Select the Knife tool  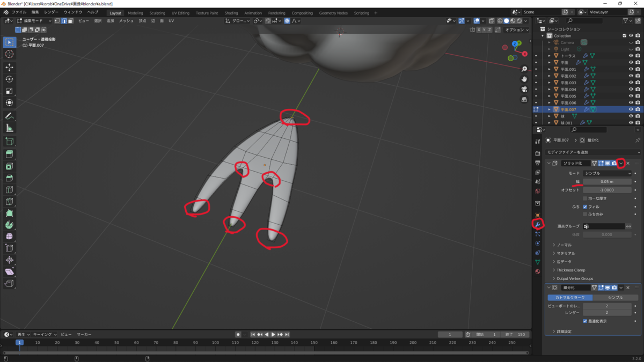pyautogui.click(x=9, y=202)
